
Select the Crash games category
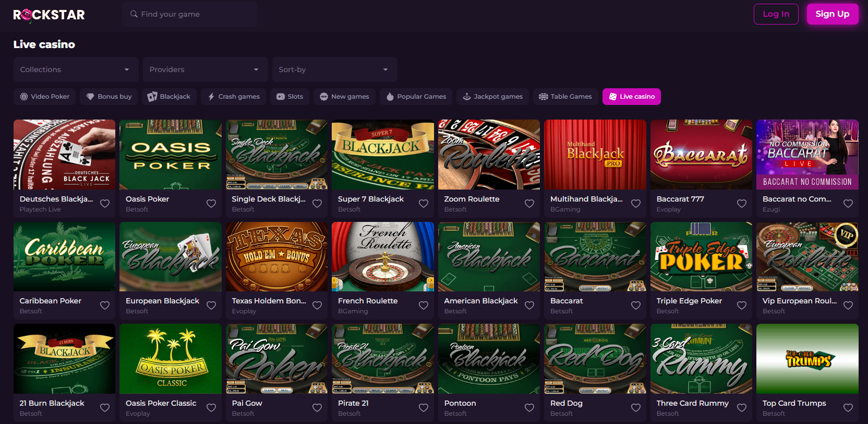pos(234,97)
